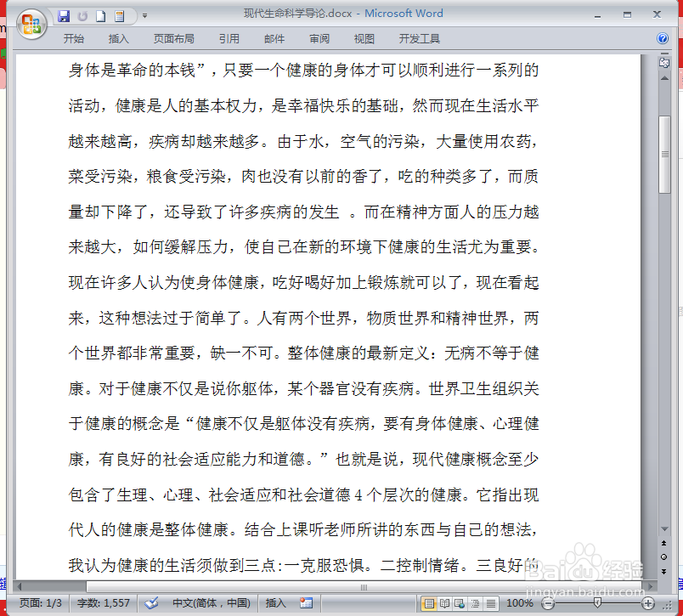The image size is (683, 616).
Task: Switch to Print Layout view
Action: coord(429,603)
